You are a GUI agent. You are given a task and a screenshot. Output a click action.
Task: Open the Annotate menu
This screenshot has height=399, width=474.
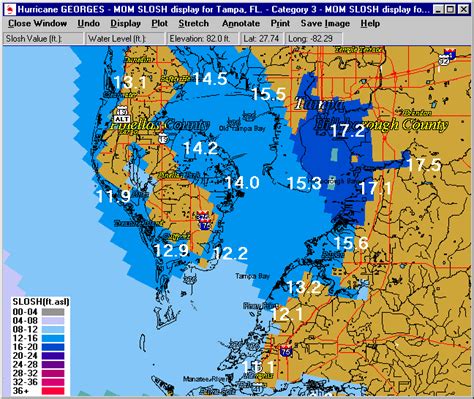tap(241, 23)
